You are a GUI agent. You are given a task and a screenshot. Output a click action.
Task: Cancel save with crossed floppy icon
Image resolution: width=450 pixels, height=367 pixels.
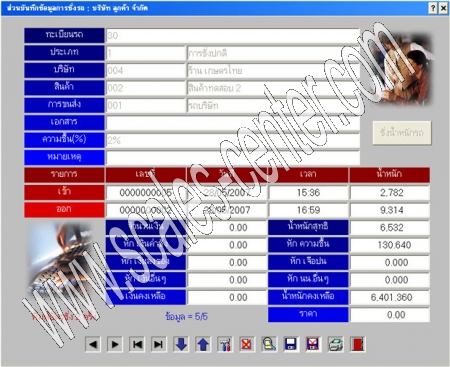313,344
